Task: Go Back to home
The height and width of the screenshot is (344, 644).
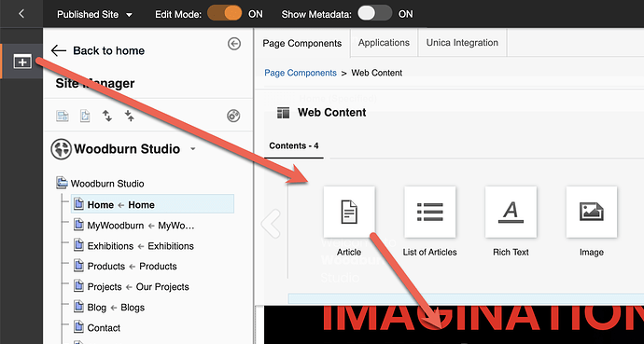Action: point(98,51)
